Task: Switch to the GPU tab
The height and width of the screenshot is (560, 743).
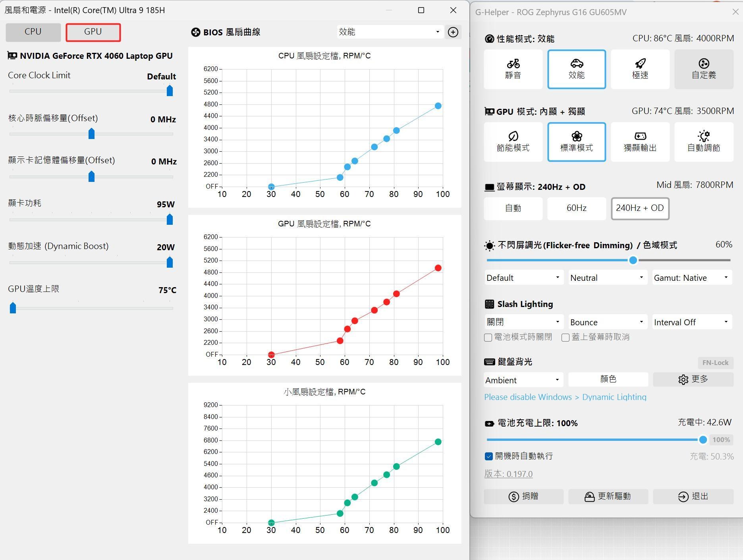Action: [x=93, y=32]
